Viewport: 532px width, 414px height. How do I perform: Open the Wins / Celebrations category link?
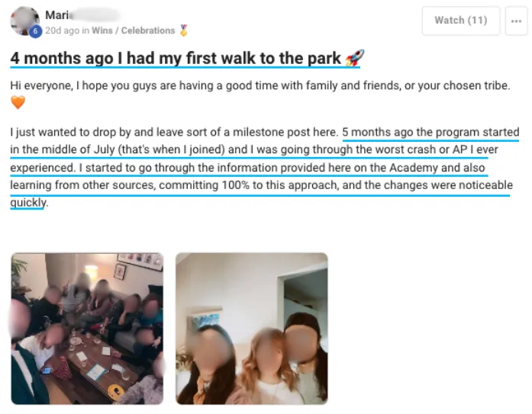coord(134,30)
